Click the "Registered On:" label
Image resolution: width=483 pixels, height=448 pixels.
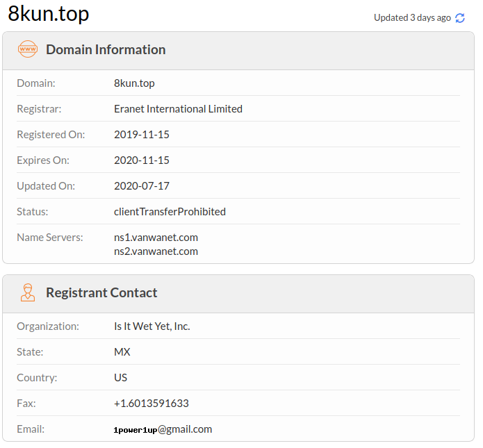click(x=51, y=135)
